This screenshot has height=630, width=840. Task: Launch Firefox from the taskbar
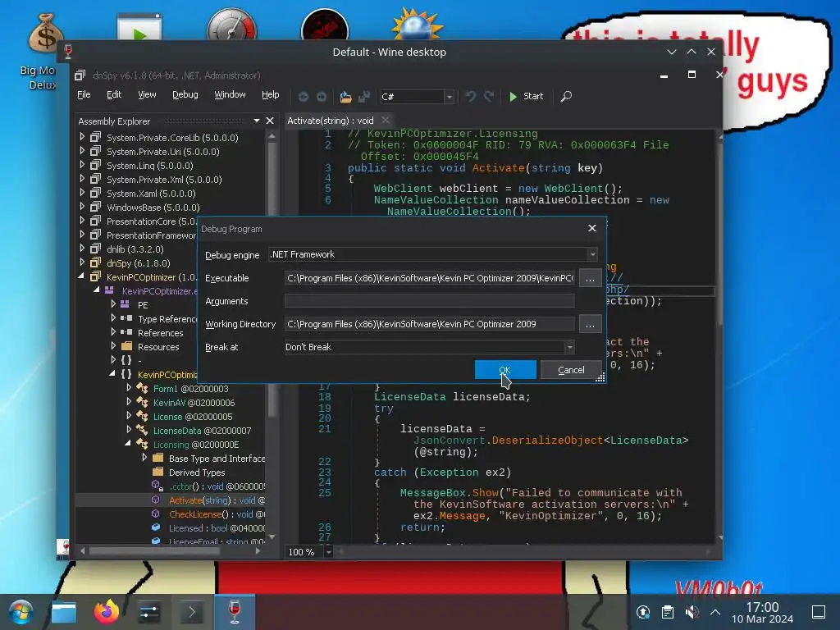point(106,612)
